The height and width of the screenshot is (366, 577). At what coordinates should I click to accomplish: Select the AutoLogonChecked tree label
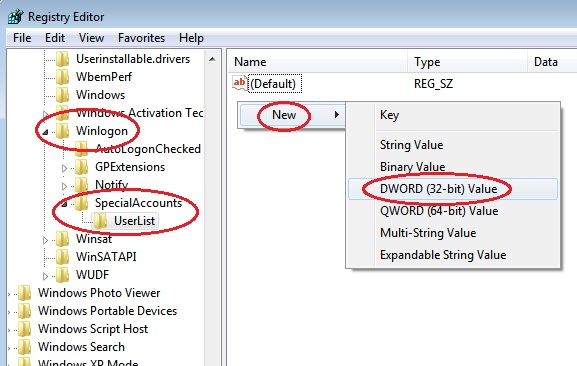click(148, 149)
